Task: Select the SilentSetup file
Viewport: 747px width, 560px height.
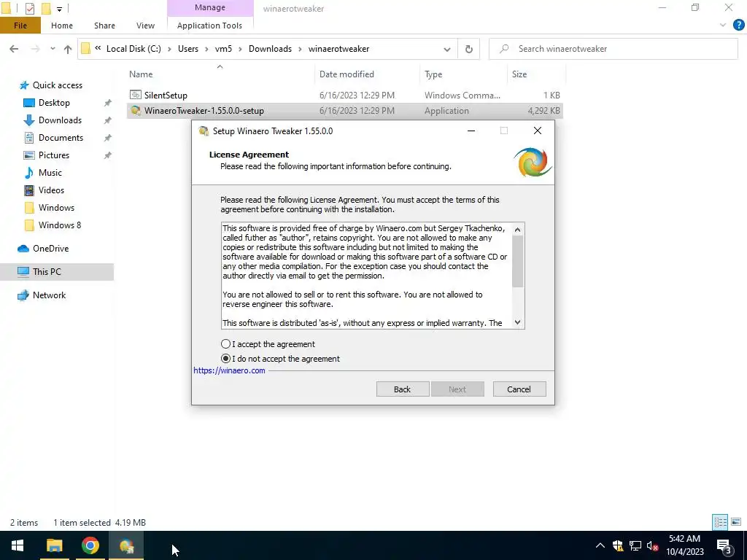Action: [x=344, y=96]
